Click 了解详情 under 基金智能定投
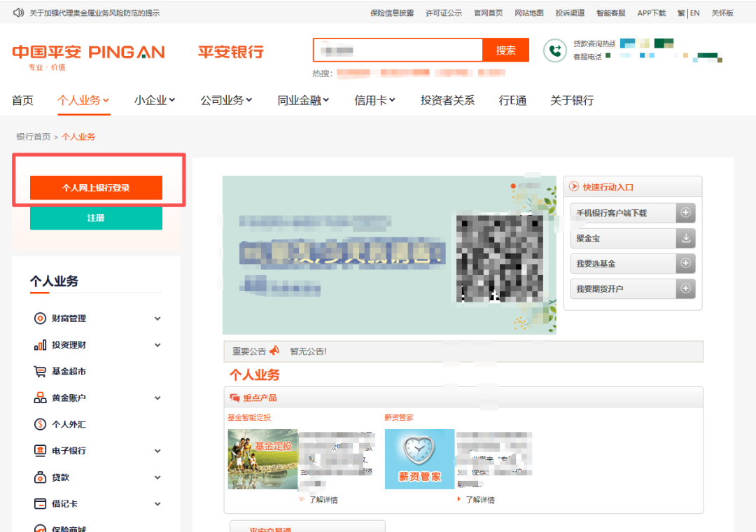The image size is (756, 532). 323,500
